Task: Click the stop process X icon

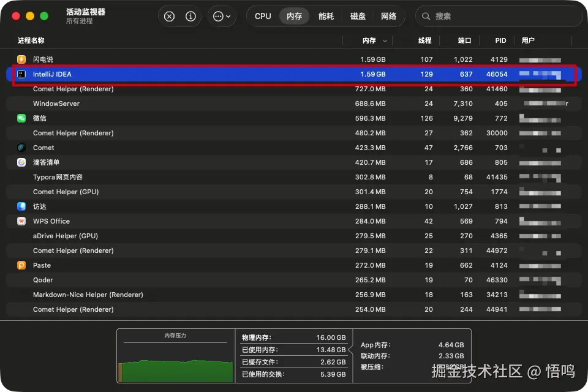Action: [170, 17]
